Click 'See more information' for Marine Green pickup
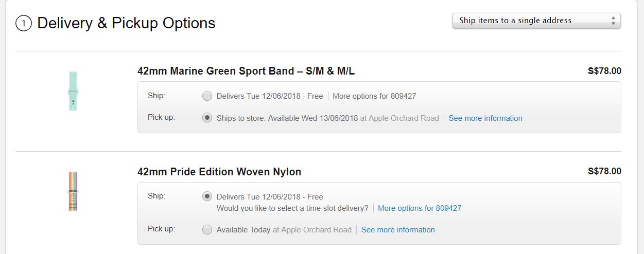 pyautogui.click(x=485, y=118)
